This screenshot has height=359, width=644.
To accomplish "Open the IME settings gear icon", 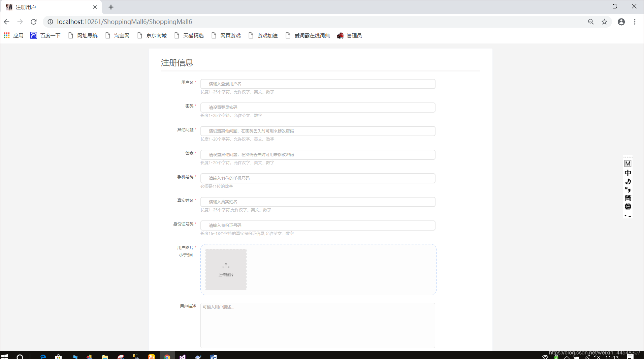I will 628,207.
